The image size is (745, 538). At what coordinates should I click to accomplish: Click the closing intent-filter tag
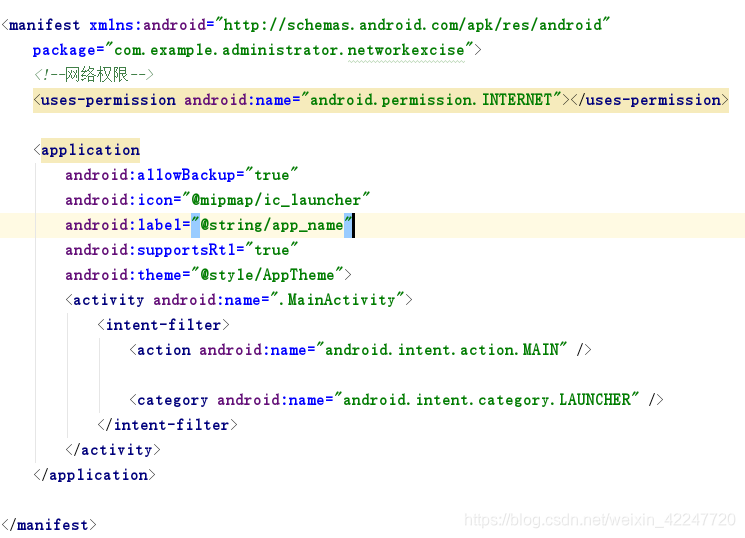pyautogui.click(x=167, y=425)
